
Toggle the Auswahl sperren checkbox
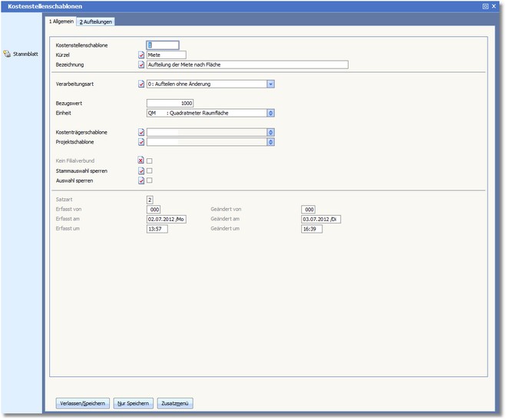(150, 180)
